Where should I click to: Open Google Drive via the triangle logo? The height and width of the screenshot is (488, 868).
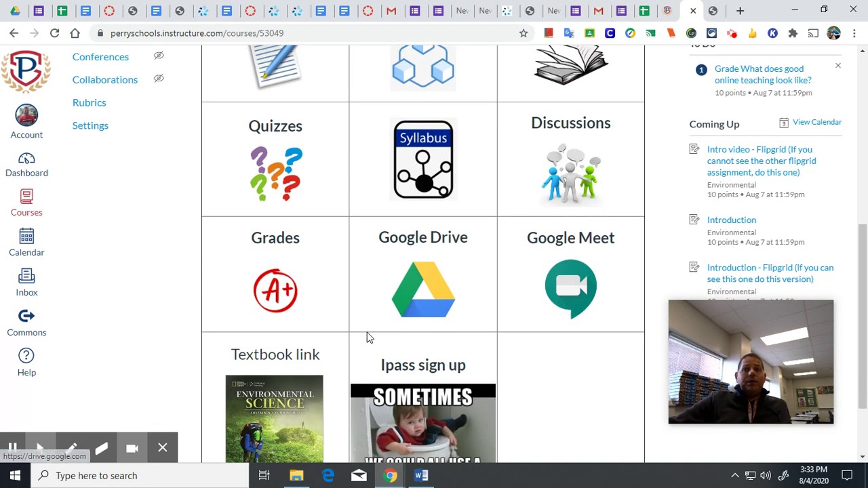(423, 289)
